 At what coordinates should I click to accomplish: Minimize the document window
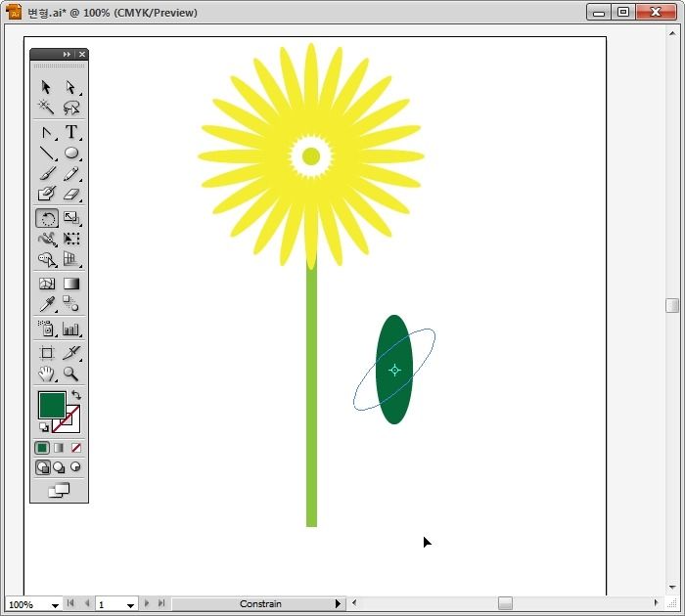(599, 13)
